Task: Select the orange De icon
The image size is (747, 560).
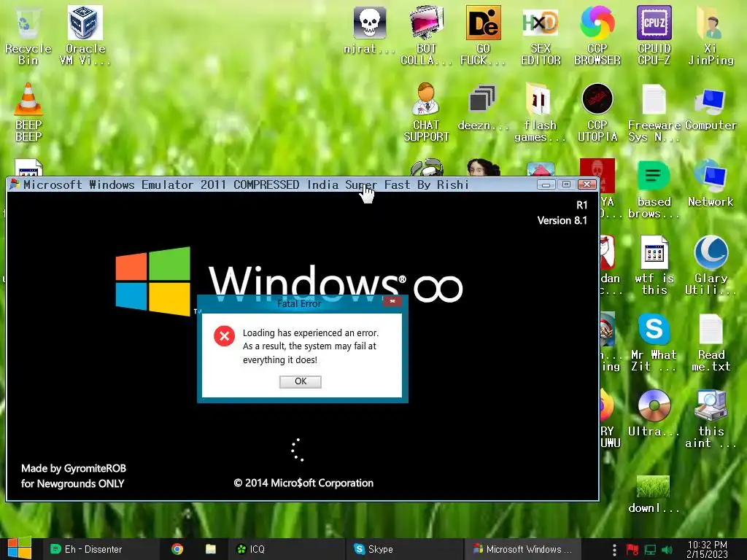Action: coord(483,23)
